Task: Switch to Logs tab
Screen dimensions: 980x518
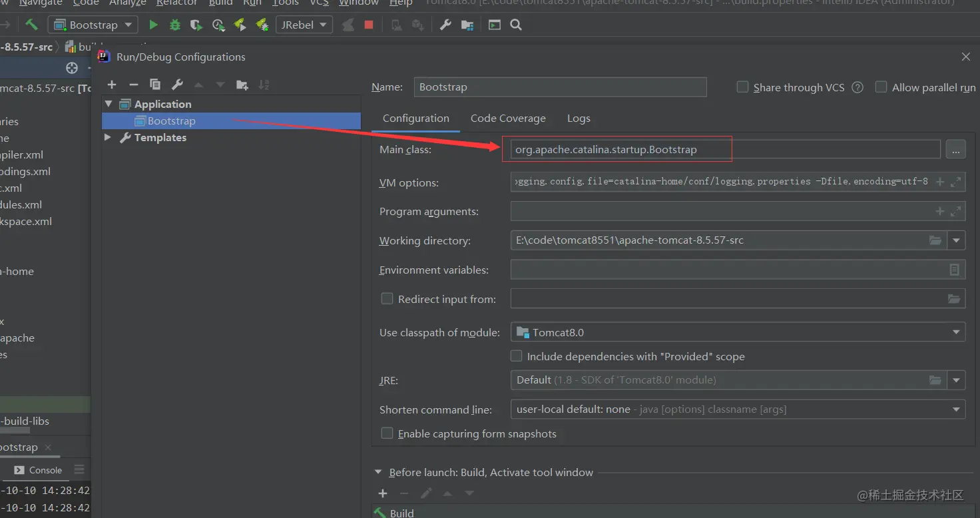Action: [579, 118]
